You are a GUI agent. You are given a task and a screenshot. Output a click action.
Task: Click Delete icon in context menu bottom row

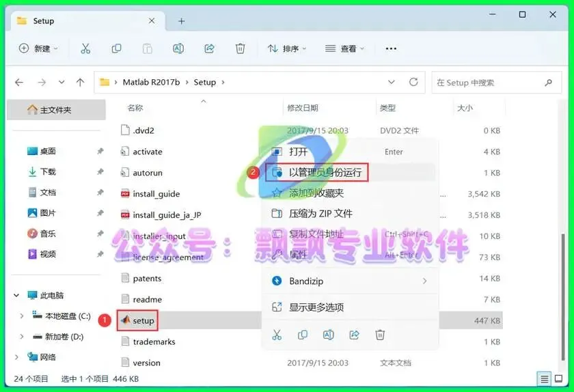coord(380,335)
